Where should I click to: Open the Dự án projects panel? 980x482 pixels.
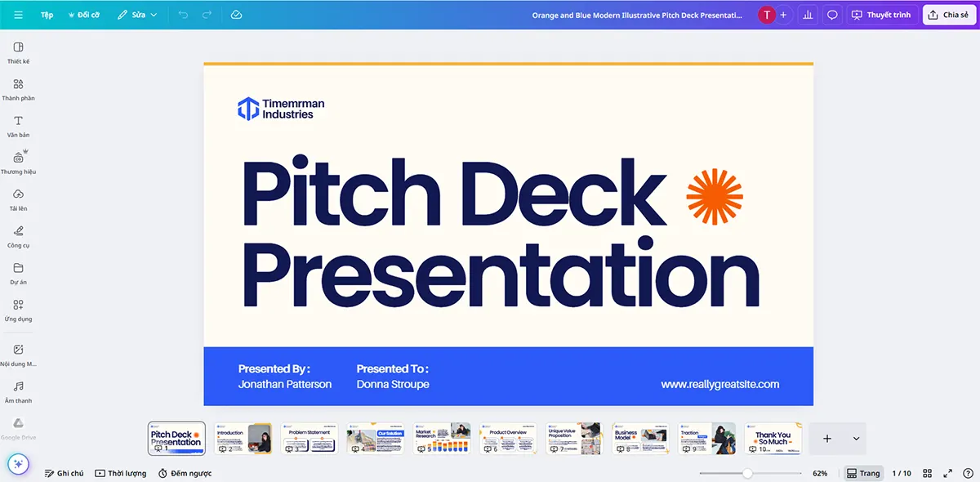[18, 274]
